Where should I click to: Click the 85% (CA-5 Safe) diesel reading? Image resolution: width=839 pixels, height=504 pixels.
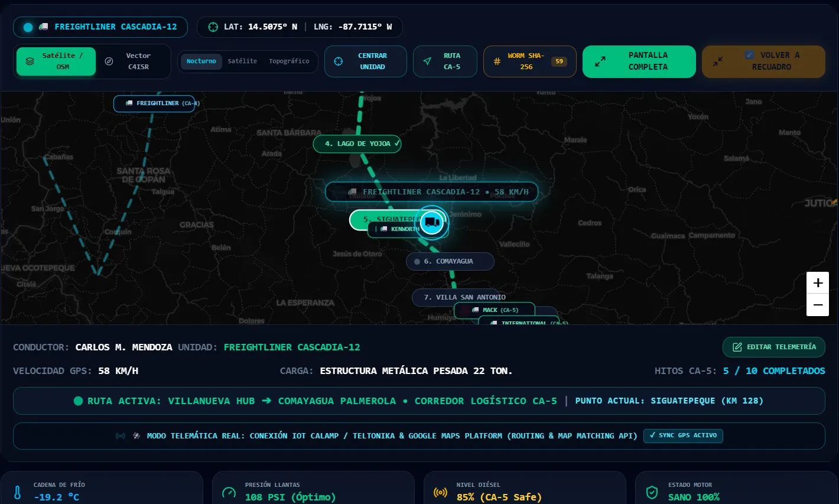[x=499, y=498]
